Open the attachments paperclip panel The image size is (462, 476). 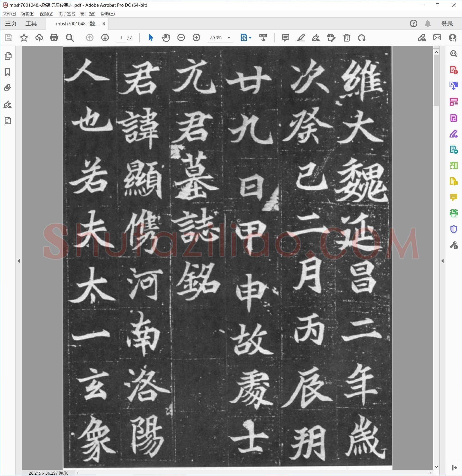tap(8, 88)
